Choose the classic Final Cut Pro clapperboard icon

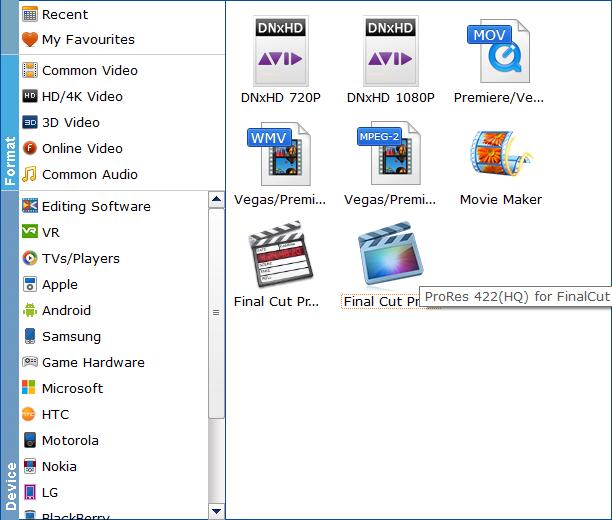click(x=281, y=254)
